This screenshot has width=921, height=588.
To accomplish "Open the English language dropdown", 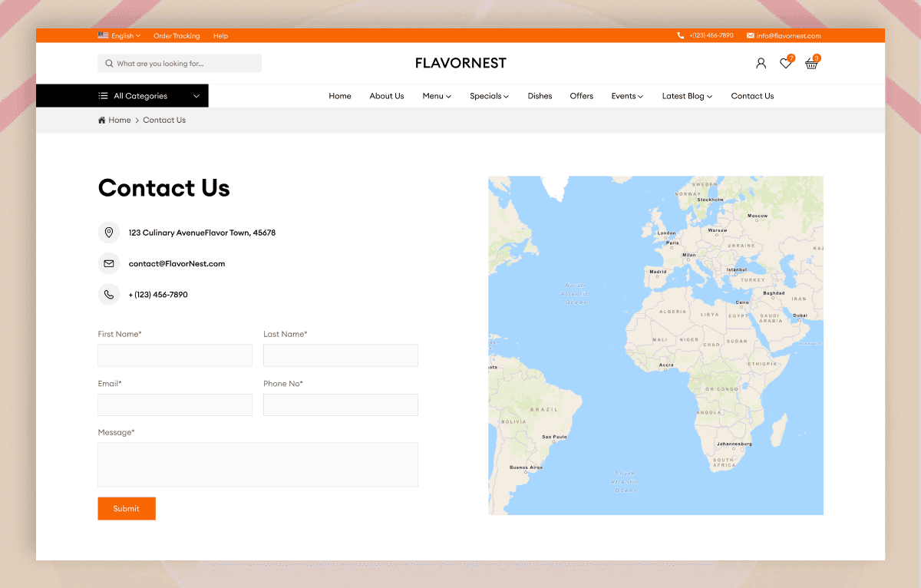I will [120, 35].
